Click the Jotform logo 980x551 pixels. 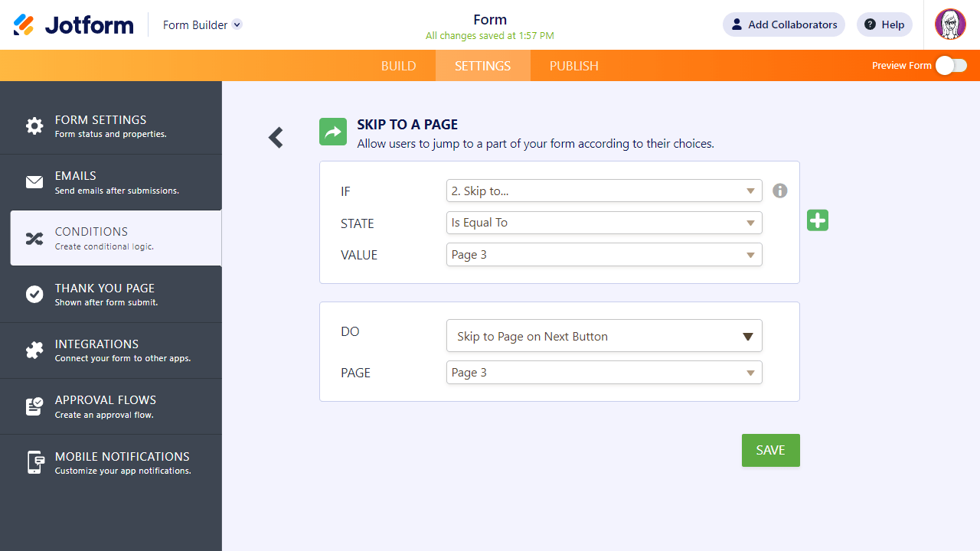point(73,24)
